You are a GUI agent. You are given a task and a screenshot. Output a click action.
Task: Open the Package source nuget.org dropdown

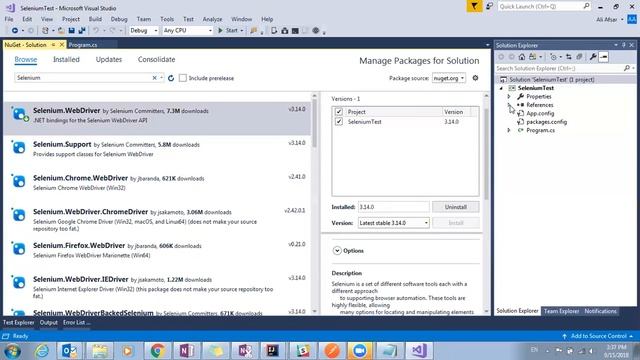[x=449, y=78]
